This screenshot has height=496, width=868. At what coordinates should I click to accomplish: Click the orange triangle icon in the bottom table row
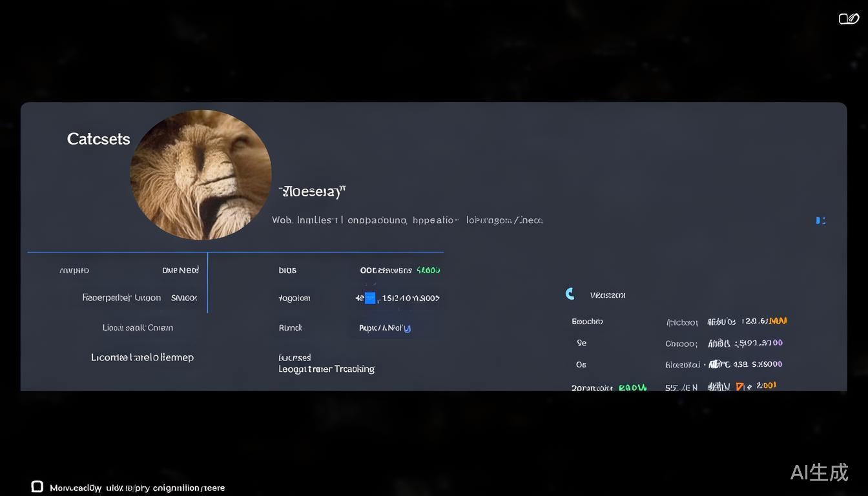[x=739, y=387]
